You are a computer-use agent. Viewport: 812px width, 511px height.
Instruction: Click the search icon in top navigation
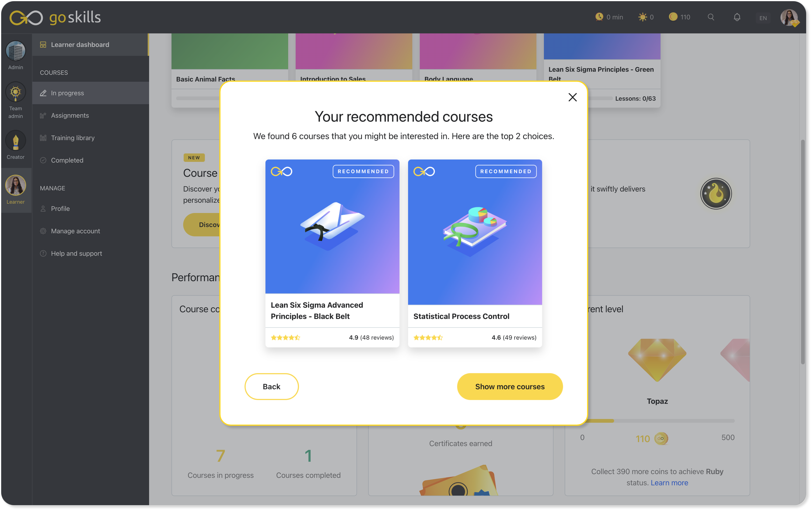pyautogui.click(x=711, y=17)
